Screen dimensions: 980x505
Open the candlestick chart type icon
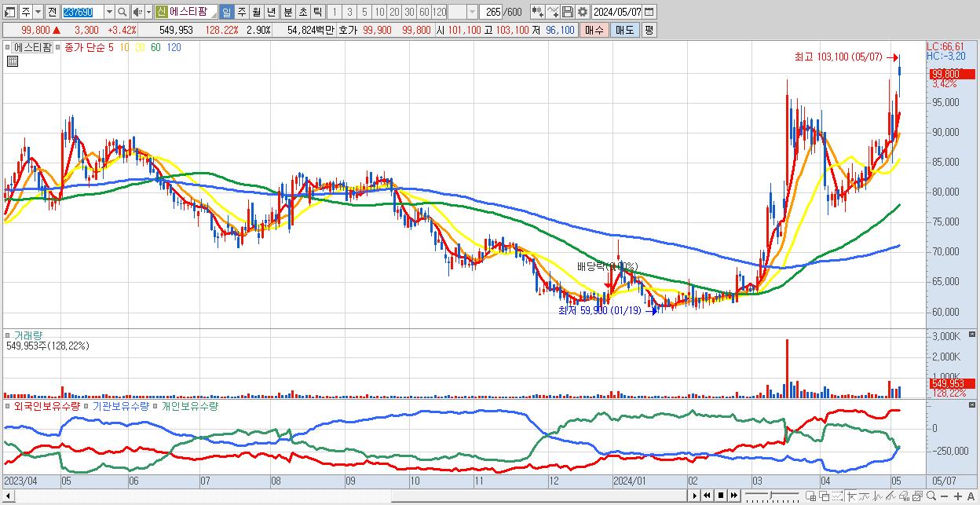click(538, 12)
